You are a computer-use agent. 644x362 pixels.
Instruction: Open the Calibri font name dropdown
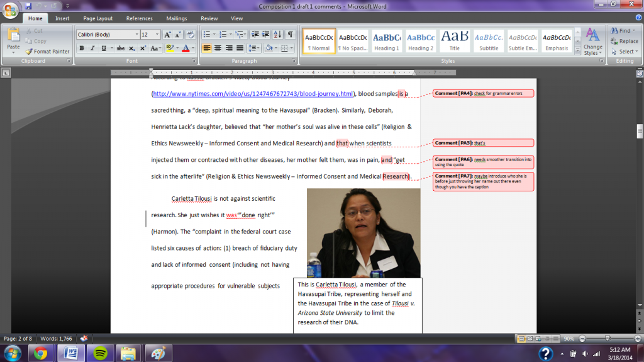pos(136,35)
